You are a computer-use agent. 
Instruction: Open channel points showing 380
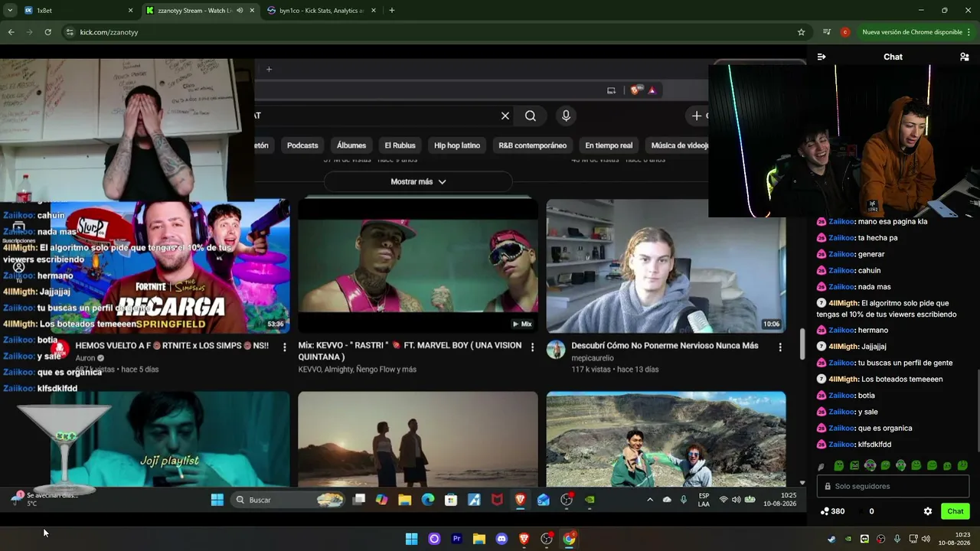pyautogui.click(x=832, y=511)
